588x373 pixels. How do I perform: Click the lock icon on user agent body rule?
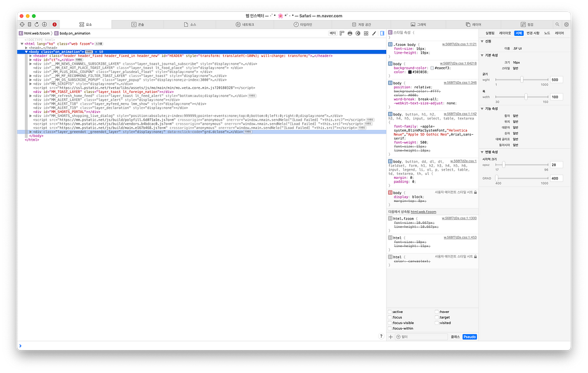tap(476, 192)
